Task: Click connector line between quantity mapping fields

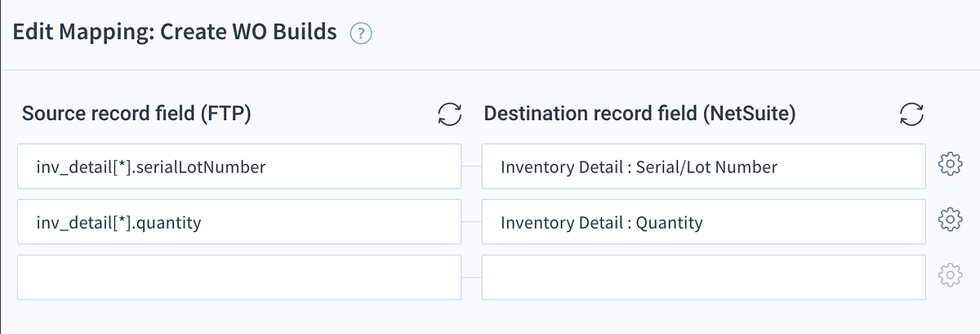Action: [472, 222]
